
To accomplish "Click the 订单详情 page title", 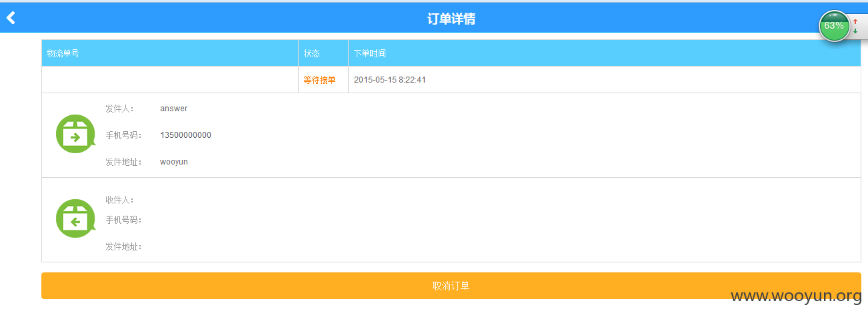I will (x=451, y=19).
